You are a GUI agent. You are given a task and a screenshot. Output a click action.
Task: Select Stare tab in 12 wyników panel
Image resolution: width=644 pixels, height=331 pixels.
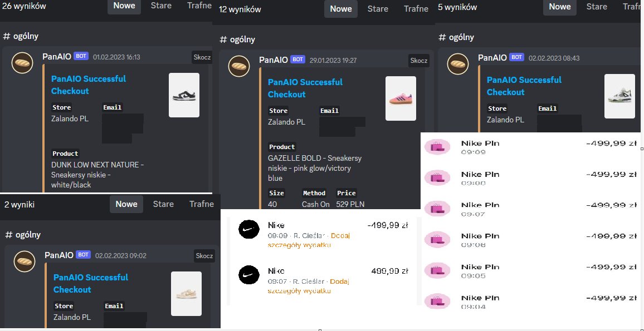point(378,9)
